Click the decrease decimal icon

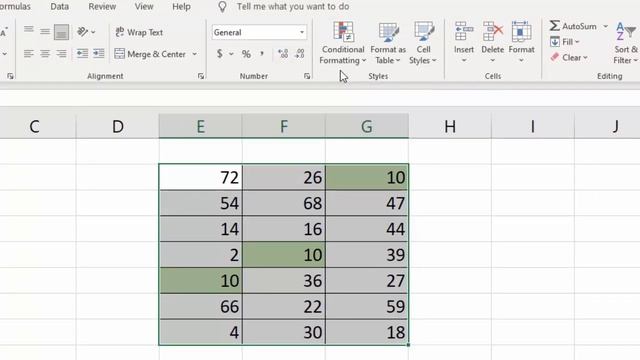click(x=300, y=53)
